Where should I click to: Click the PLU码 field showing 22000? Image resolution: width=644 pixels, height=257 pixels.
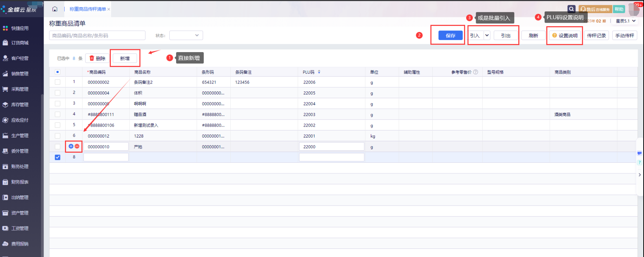[332, 146]
